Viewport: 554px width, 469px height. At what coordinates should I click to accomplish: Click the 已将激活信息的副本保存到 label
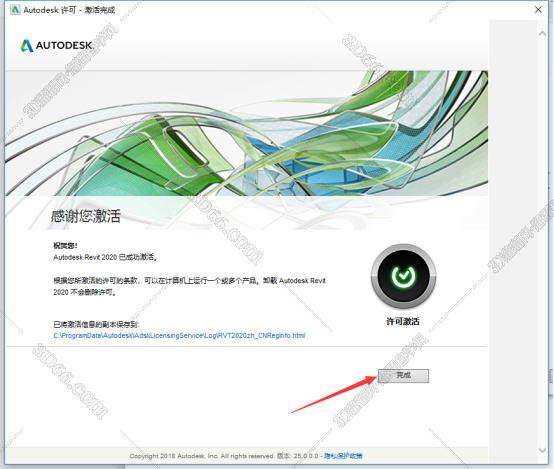[x=96, y=324]
